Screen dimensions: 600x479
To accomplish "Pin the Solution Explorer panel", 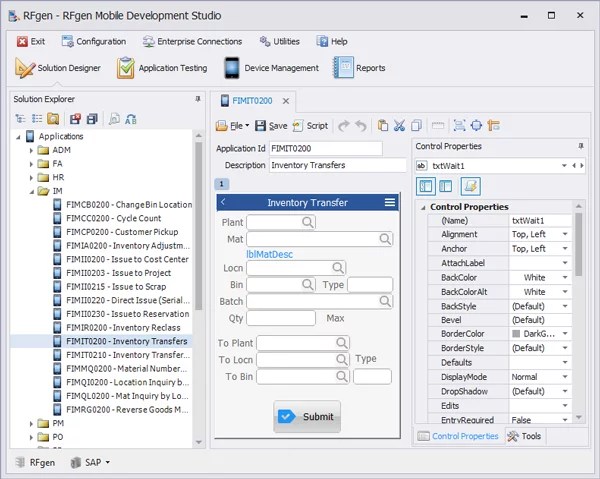I will coord(198,99).
